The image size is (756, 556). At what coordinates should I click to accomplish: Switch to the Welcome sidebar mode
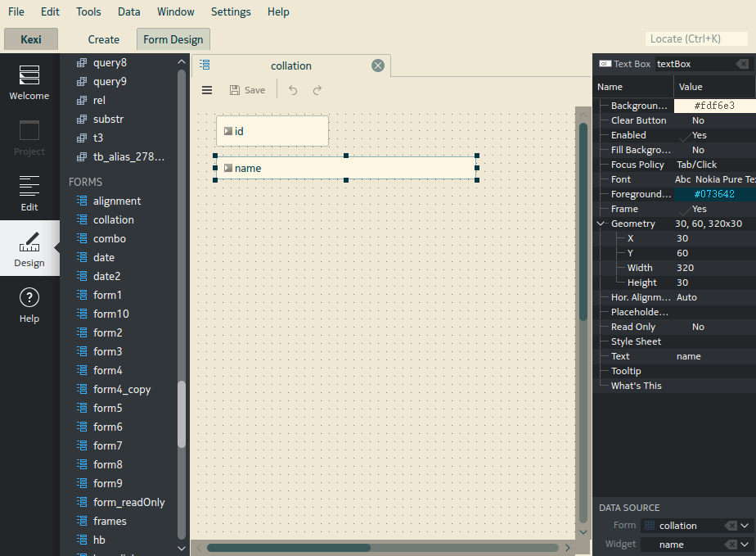tap(29, 83)
